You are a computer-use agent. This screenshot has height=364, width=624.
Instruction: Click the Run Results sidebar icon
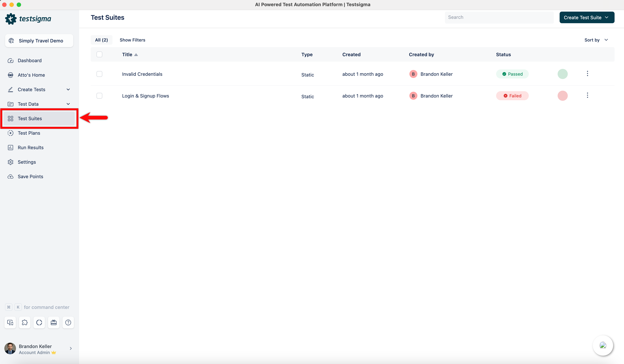[10, 147]
